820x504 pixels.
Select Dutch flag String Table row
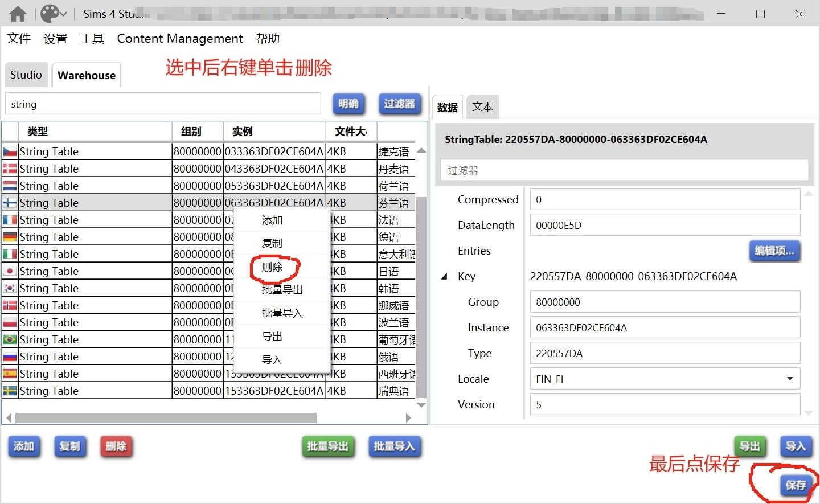coord(208,186)
